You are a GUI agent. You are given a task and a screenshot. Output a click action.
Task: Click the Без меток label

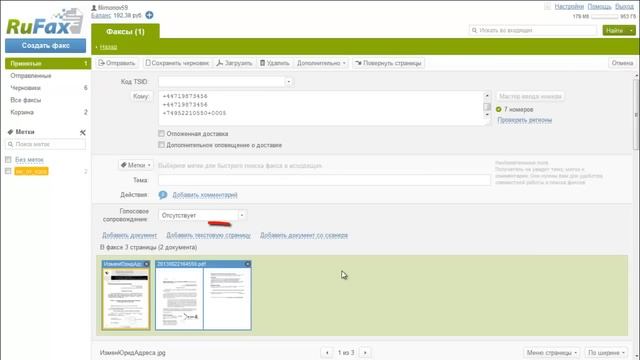point(29,160)
